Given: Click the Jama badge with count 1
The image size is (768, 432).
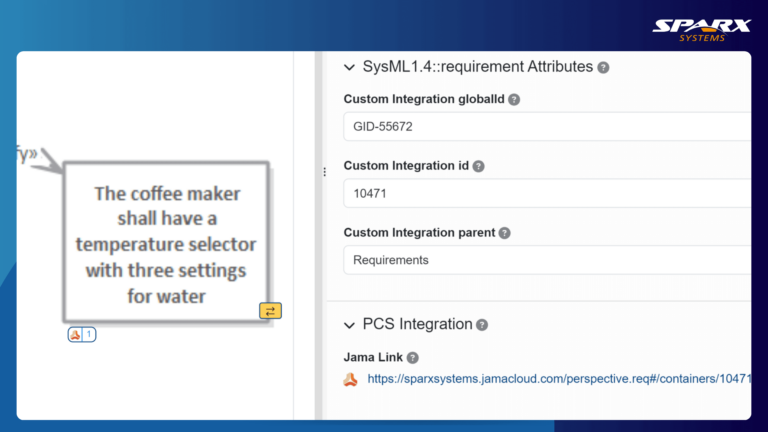Looking at the screenshot, I should pyautogui.click(x=82, y=335).
